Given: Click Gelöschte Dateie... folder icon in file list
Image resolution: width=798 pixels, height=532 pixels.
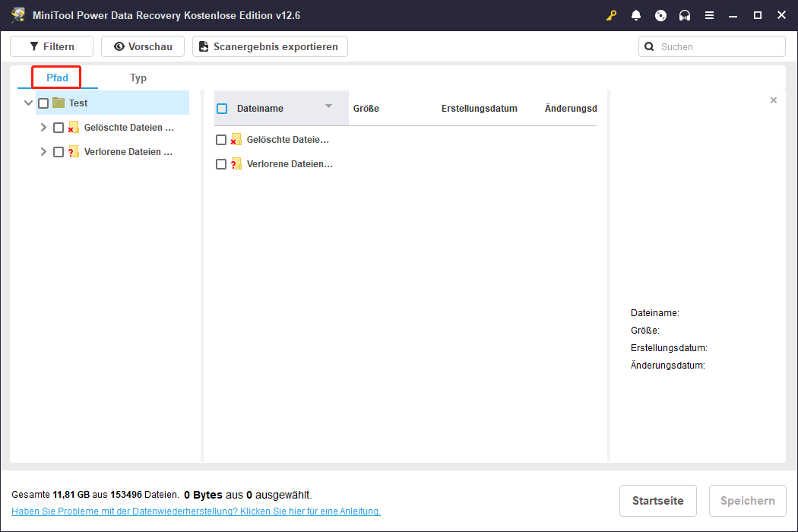Looking at the screenshot, I should [x=236, y=140].
